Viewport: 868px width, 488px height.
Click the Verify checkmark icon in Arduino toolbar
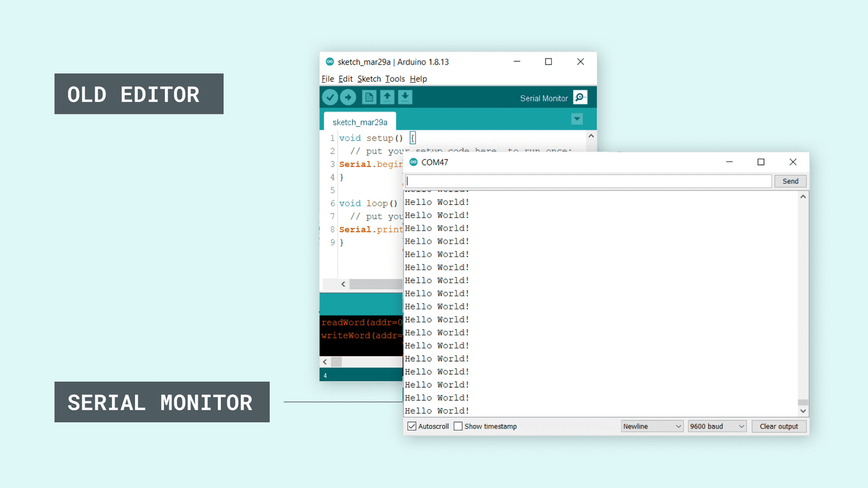tap(330, 97)
